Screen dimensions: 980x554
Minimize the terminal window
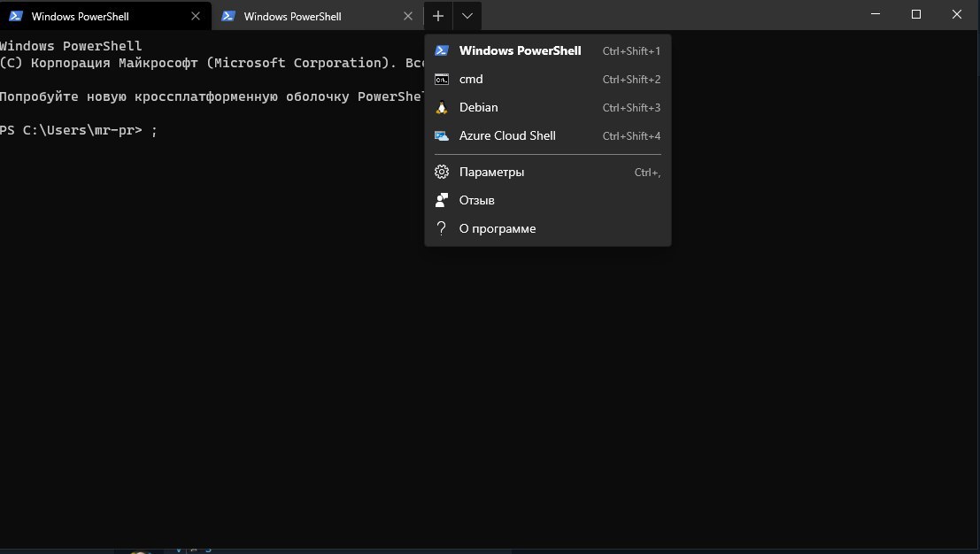point(876,14)
